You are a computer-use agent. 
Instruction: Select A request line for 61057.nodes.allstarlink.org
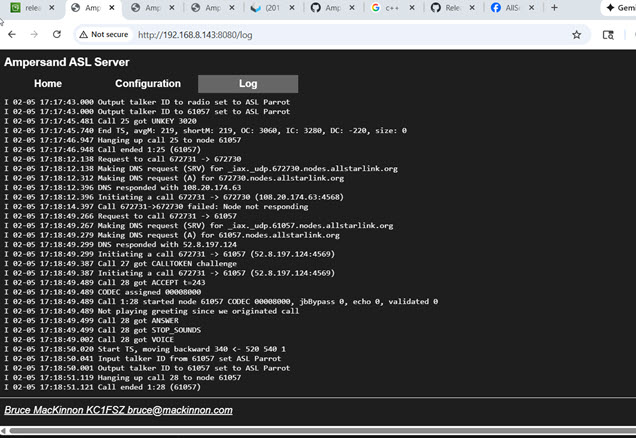click(172, 235)
